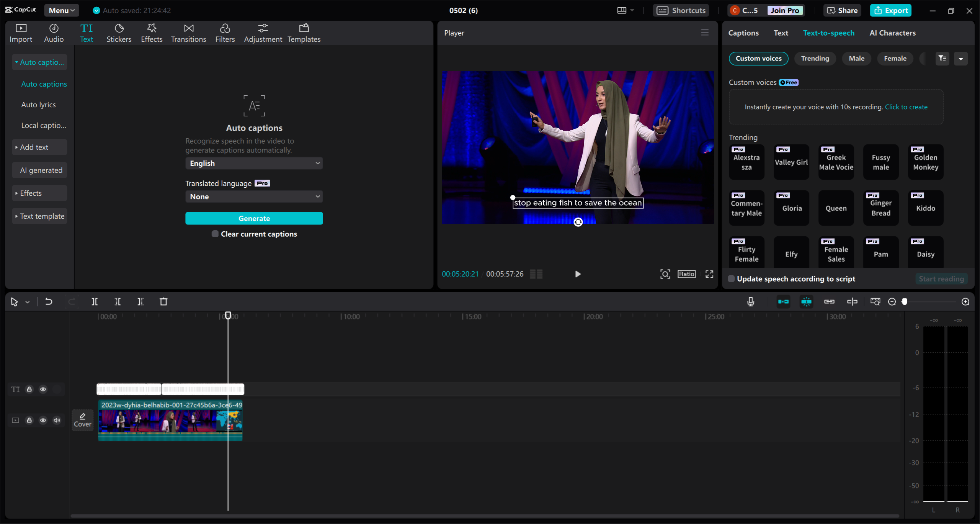Open the Menu in the title bar
This screenshot has width=980, height=524.
click(x=61, y=10)
